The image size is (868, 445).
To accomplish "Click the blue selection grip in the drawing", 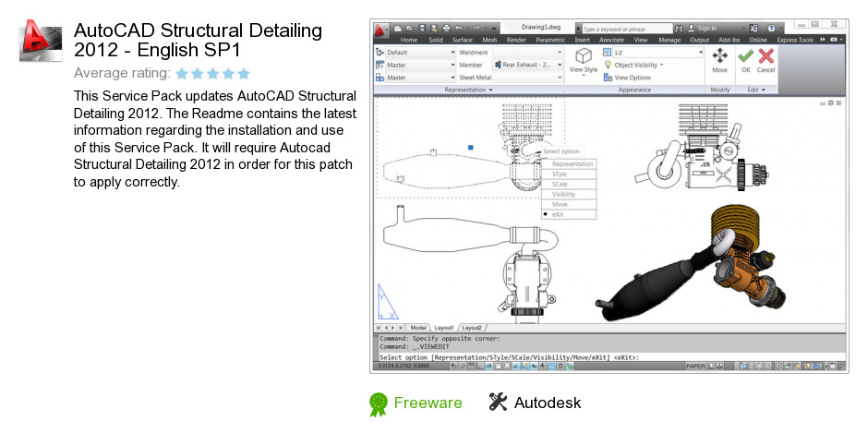I will (471, 147).
